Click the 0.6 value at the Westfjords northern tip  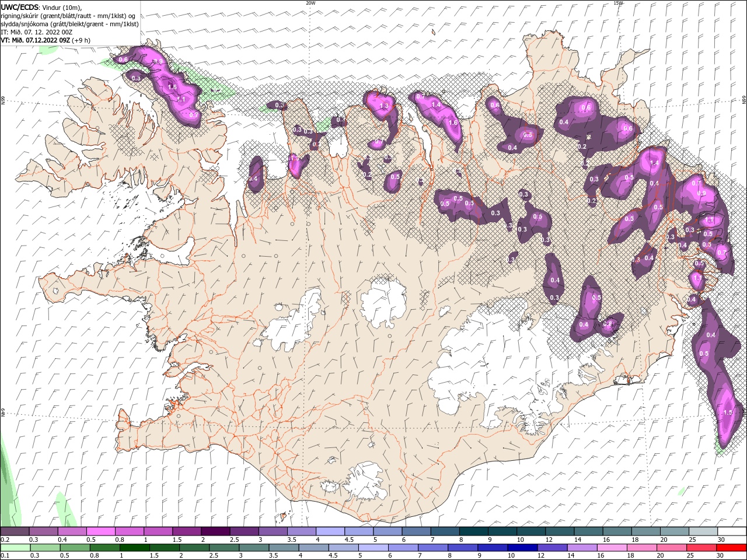(x=123, y=60)
